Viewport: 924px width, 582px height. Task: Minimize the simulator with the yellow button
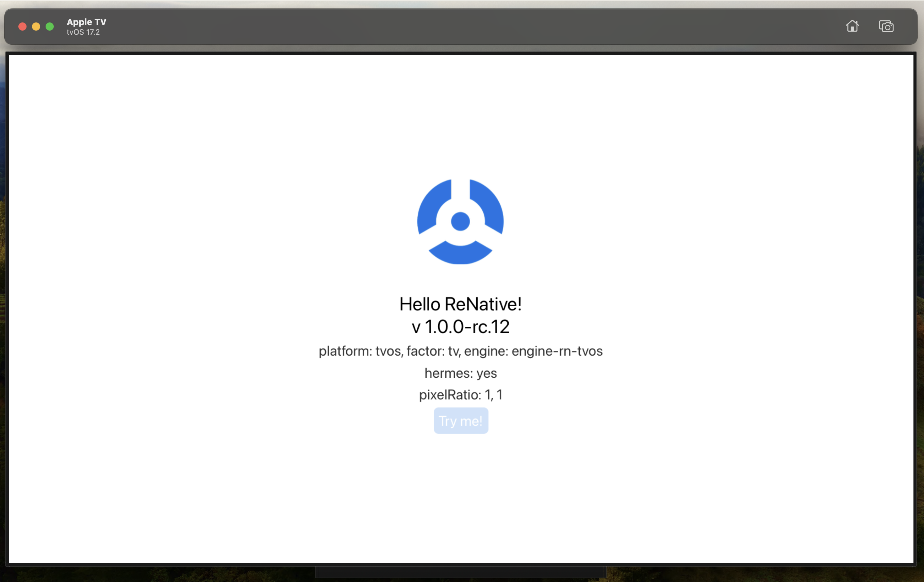tap(36, 27)
